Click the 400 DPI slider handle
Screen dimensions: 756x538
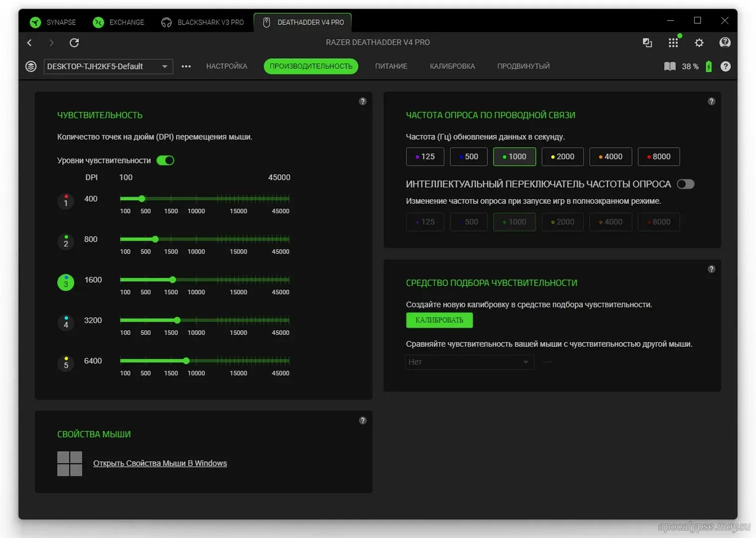click(142, 199)
